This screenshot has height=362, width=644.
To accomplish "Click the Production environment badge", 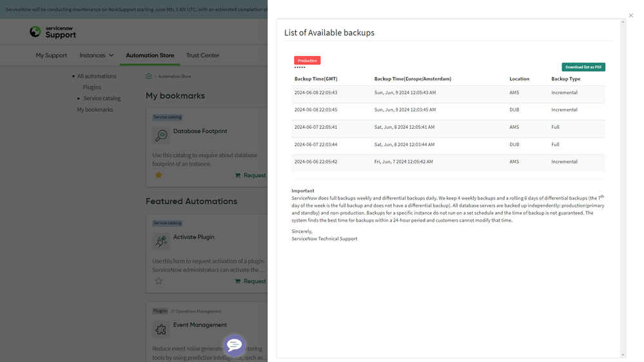I will pyautogui.click(x=307, y=61).
